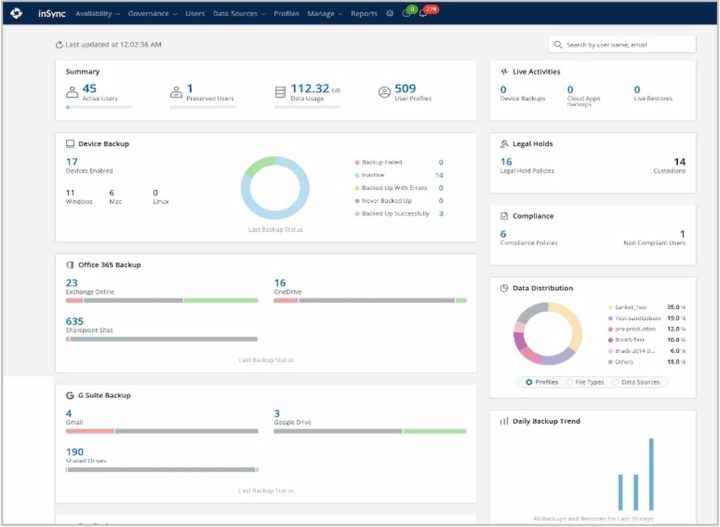
Task: Click the Backed Up Successfully count 3
Action: [x=441, y=213]
